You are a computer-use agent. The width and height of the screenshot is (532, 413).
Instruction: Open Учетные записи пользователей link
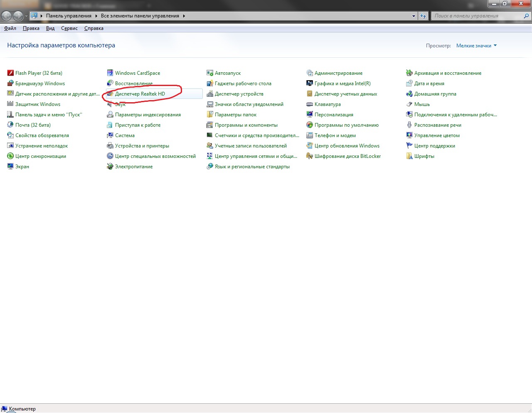(x=251, y=146)
